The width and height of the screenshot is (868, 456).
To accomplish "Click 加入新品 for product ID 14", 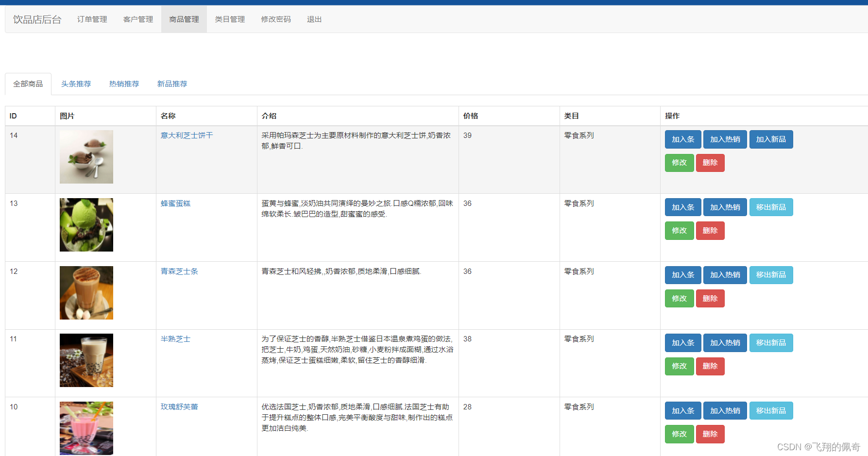I will (771, 139).
